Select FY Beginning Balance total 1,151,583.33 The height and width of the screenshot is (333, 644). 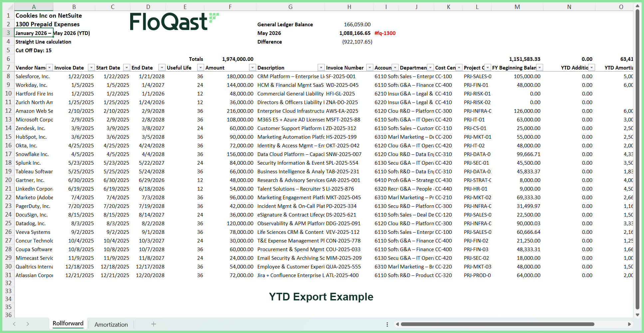[524, 59]
